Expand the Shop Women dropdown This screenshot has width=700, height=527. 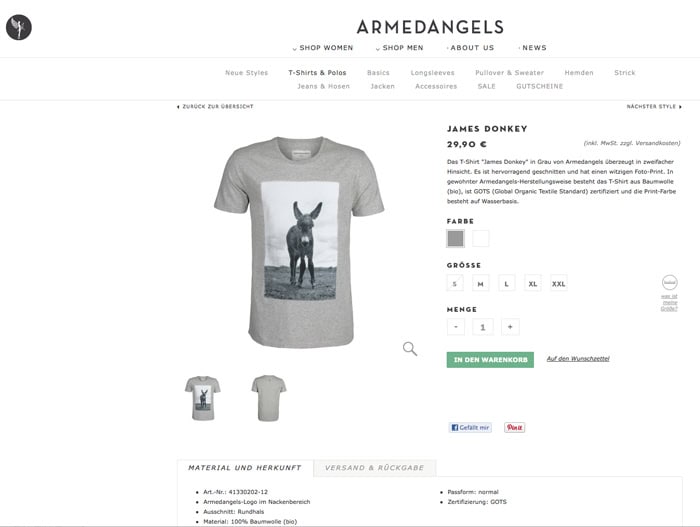click(323, 48)
